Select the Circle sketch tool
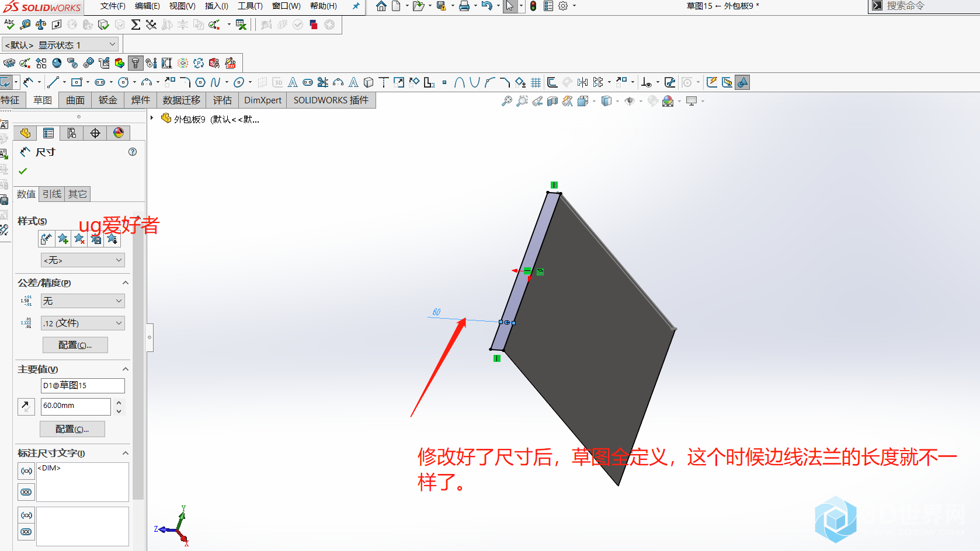The image size is (980, 551). point(123,82)
